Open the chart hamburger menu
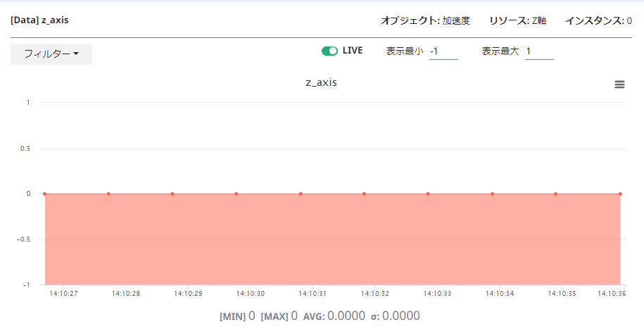 (619, 85)
